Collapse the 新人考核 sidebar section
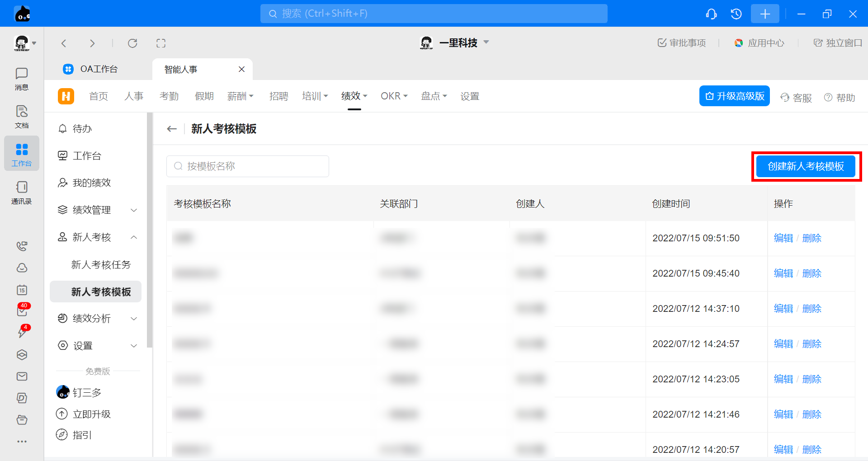Viewport: 868px width, 461px height. (x=134, y=237)
